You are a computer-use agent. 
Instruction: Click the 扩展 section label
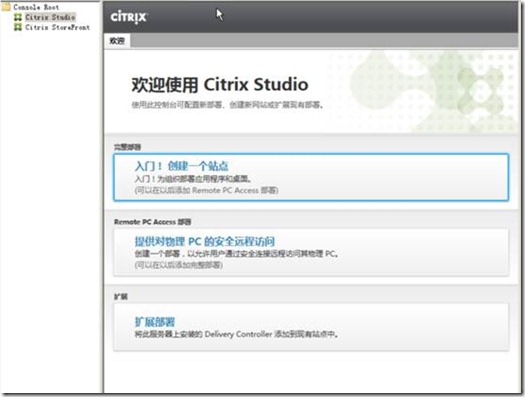121,297
